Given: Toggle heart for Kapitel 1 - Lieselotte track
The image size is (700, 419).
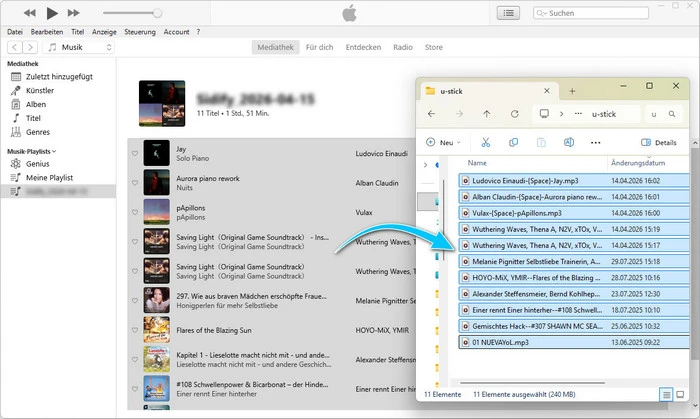Looking at the screenshot, I should pyautogui.click(x=135, y=359).
